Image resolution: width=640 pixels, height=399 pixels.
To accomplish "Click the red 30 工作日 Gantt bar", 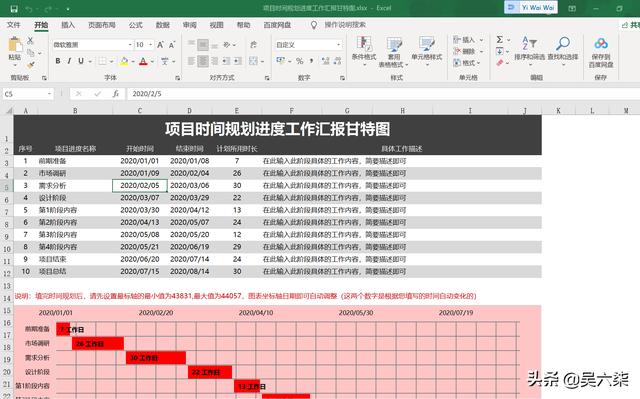I will (156, 358).
